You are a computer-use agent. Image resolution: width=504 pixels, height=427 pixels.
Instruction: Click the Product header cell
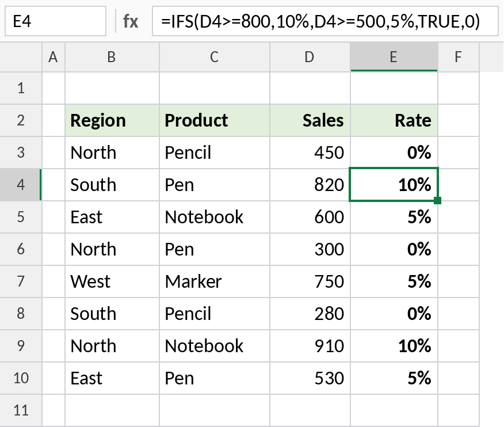[215, 120]
